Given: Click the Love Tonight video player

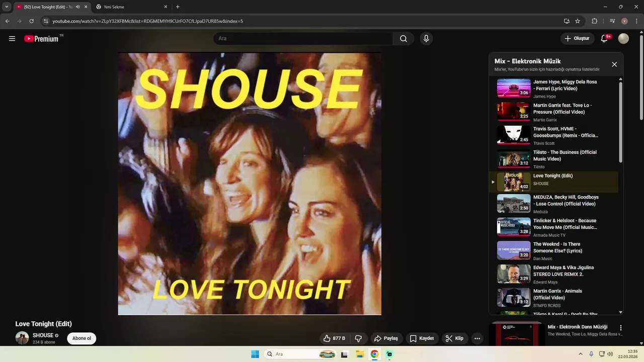Looking at the screenshot, I should (x=250, y=184).
